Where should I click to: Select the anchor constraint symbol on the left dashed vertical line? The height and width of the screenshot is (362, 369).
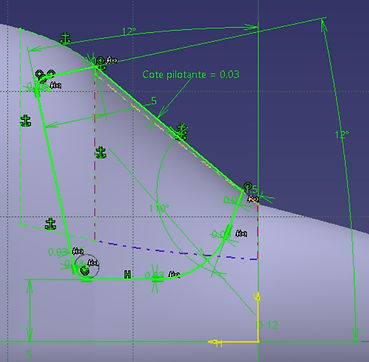click(25, 121)
